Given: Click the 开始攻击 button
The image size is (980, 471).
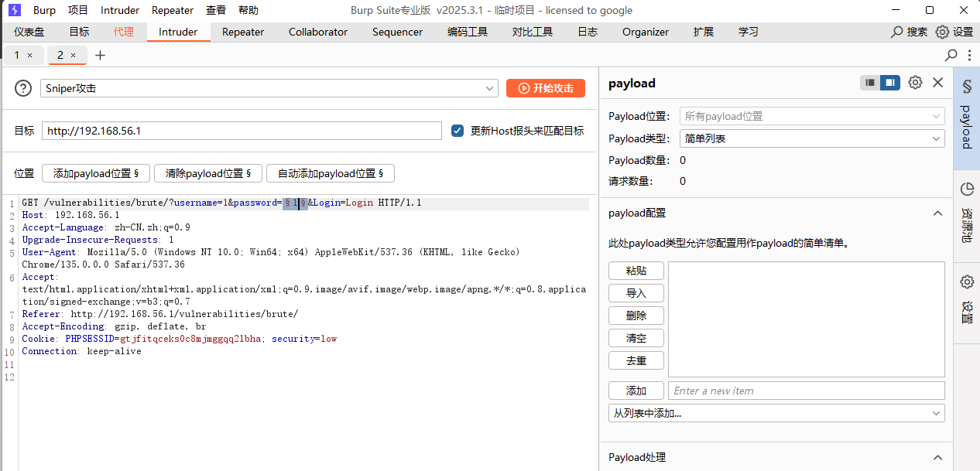Looking at the screenshot, I should (546, 88).
